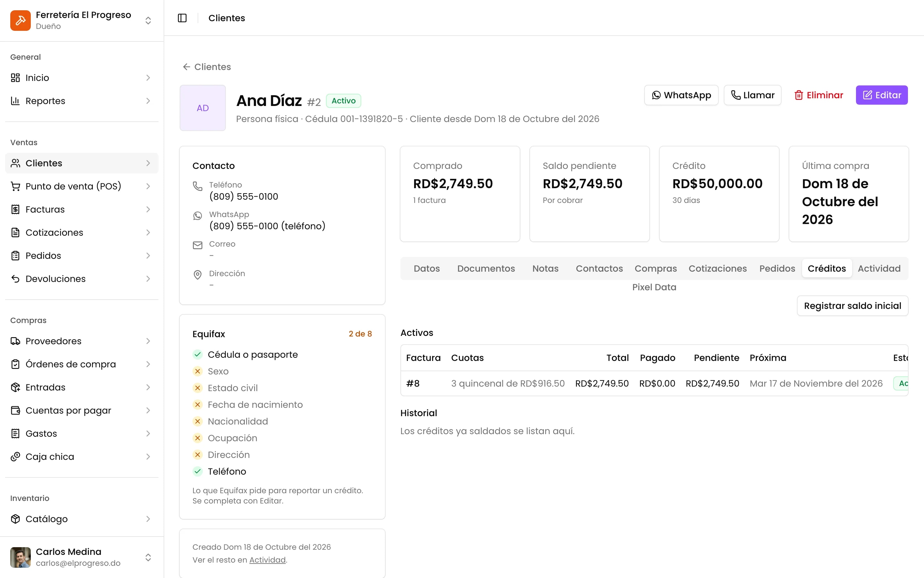924x578 pixels.
Task: Click the WhatsApp button in header
Action: coord(681,95)
